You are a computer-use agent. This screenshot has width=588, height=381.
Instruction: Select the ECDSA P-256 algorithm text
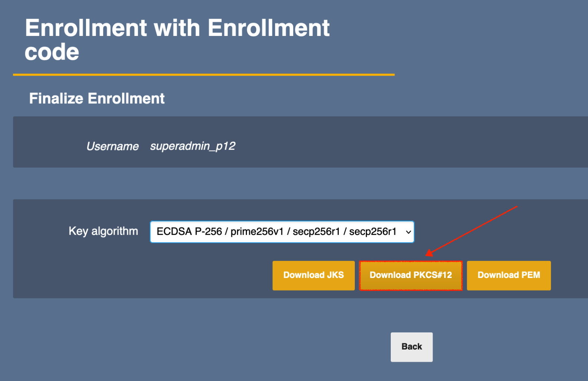pyautogui.click(x=189, y=232)
